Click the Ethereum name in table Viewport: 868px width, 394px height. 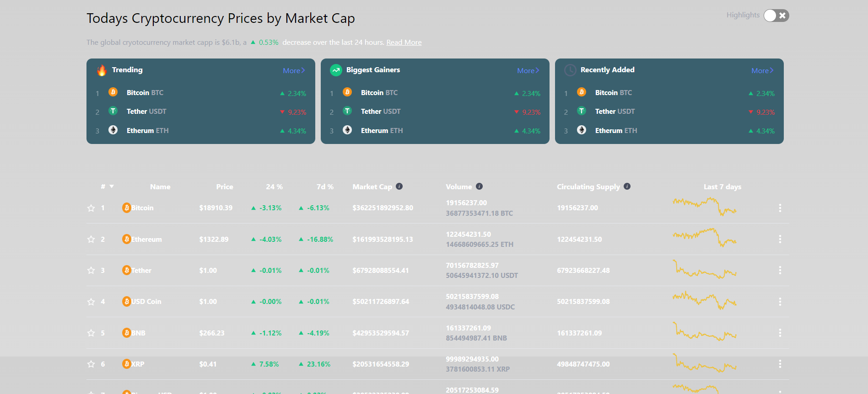pyautogui.click(x=146, y=239)
